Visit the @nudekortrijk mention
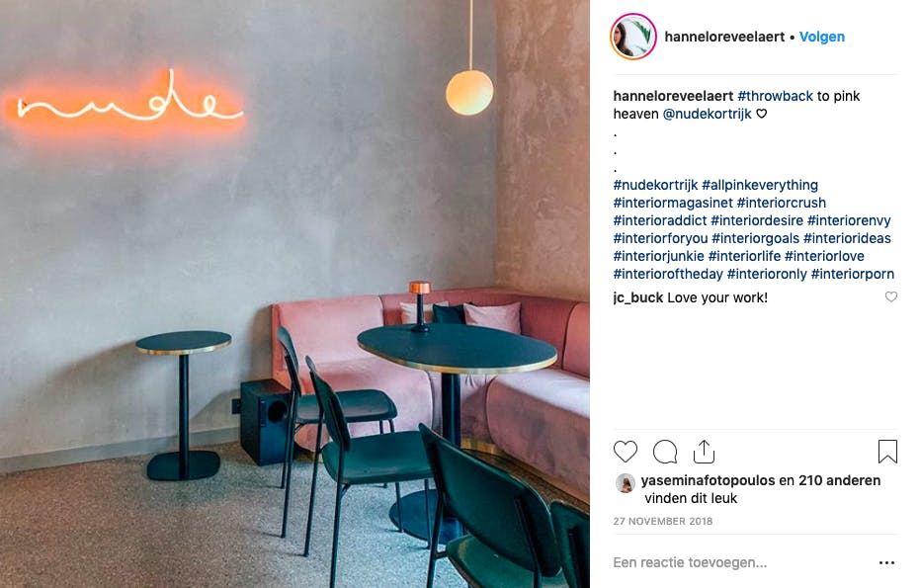 click(x=707, y=114)
